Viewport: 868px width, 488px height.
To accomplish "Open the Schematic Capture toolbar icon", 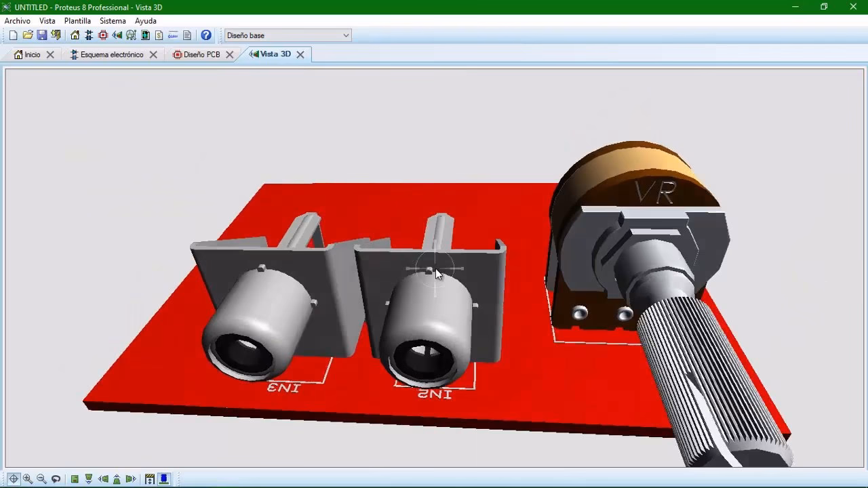I will (89, 35).
